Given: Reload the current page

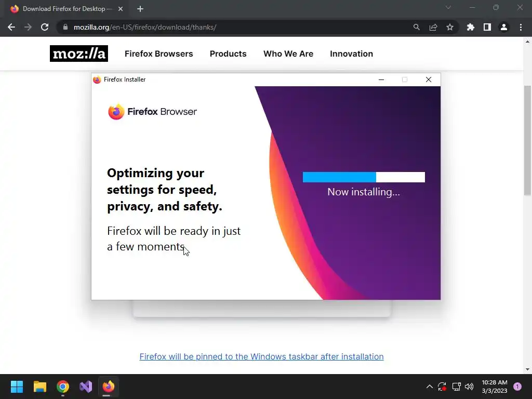Looking at the screenshot, I should click(45, 27).
